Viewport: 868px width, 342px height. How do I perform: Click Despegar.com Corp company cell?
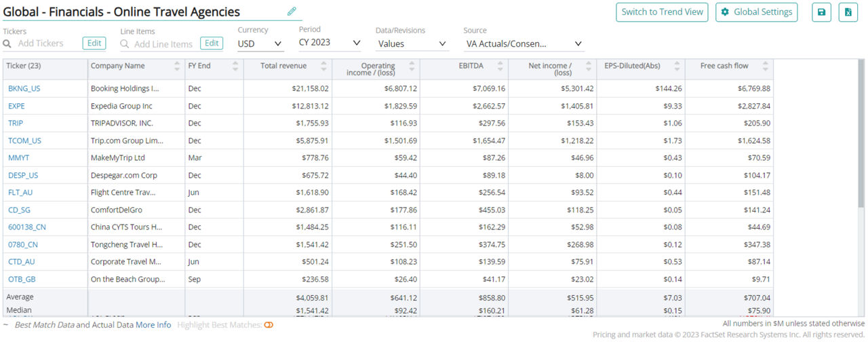click(x=136, y=175)
